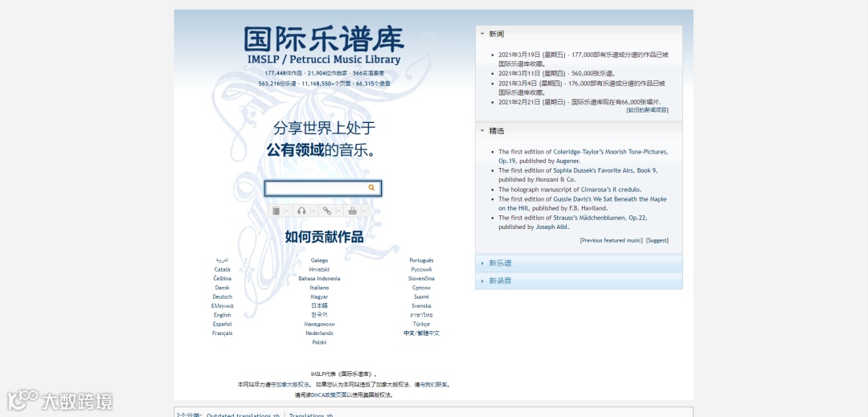Screen dimensions: 868x417
Task: Open Gussie Davis's We Sat Beneath link
Action: 610,199
